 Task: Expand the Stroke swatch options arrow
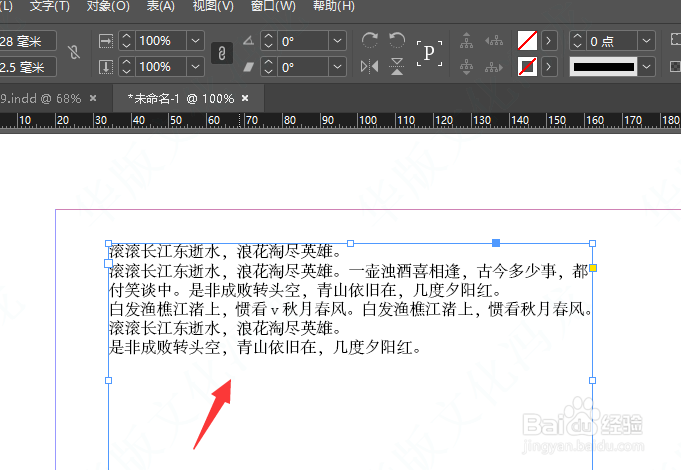pyautogui.click(x=549, y=67)
